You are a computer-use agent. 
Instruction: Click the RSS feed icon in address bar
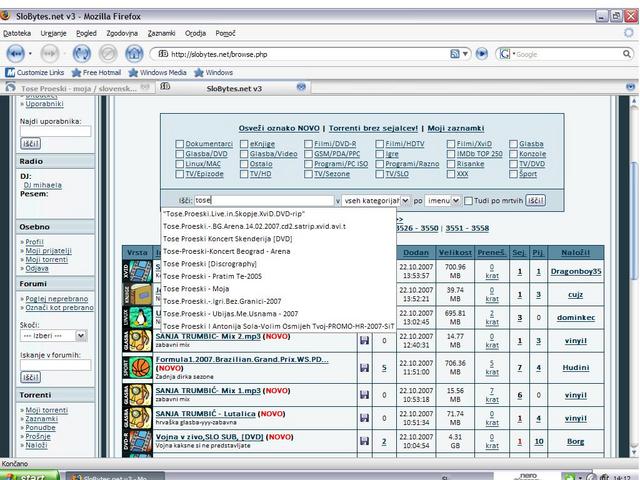[455, 54]
